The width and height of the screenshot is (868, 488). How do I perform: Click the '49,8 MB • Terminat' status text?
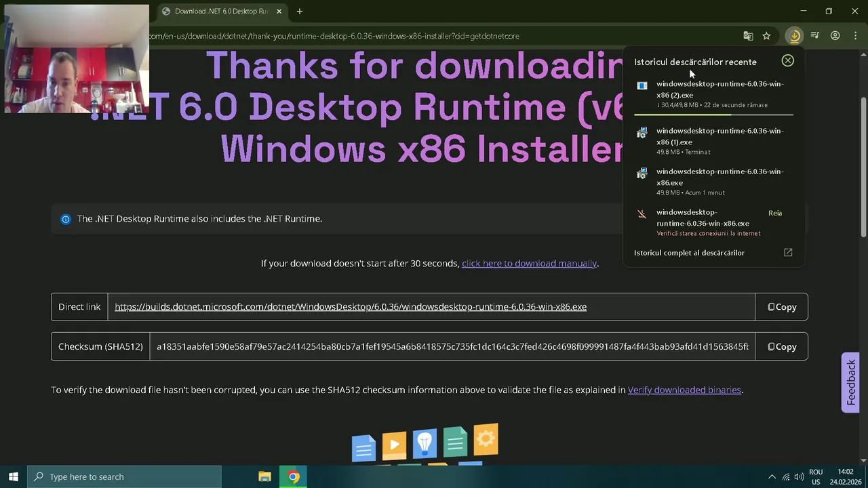[x=684, y=152]
